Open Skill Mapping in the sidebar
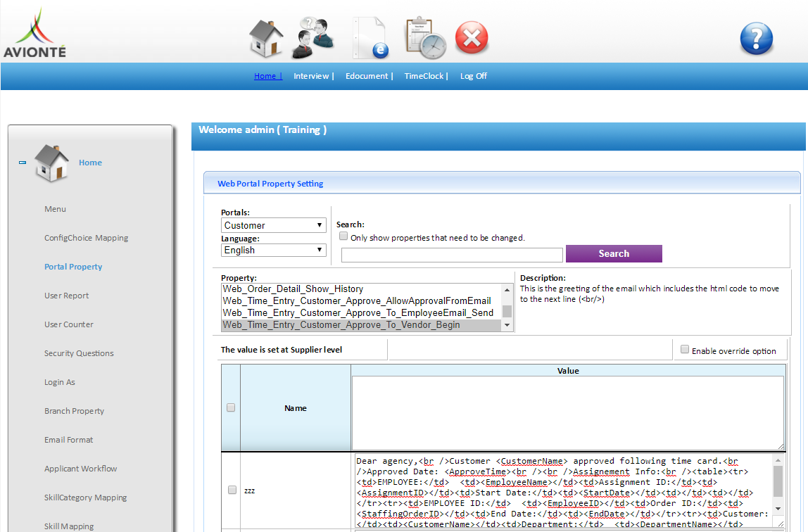808x532 pixels. pyautogui.click(x=69, y=526)
